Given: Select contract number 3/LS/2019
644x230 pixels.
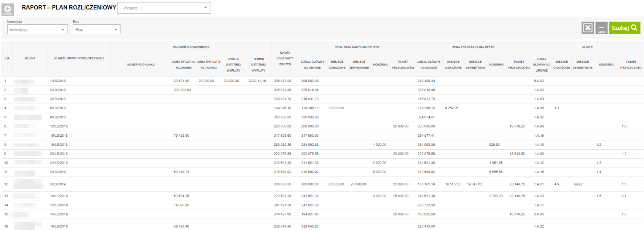Looking at the screenshot, I should (x=58, y=184).
